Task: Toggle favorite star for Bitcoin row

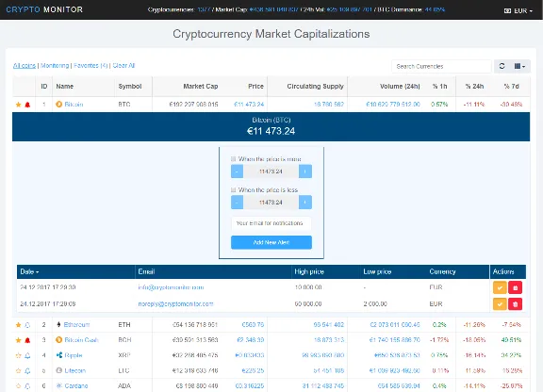Action: pyautogui.click(x=18, y=105)
